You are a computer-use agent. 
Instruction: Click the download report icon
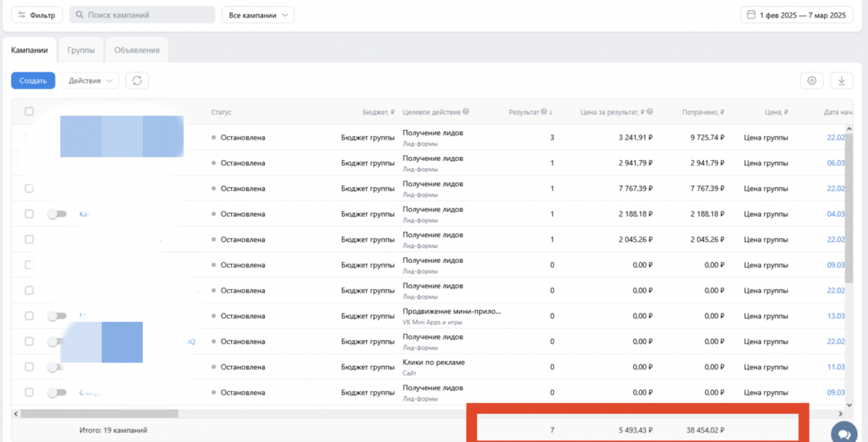tap(841, 81)
